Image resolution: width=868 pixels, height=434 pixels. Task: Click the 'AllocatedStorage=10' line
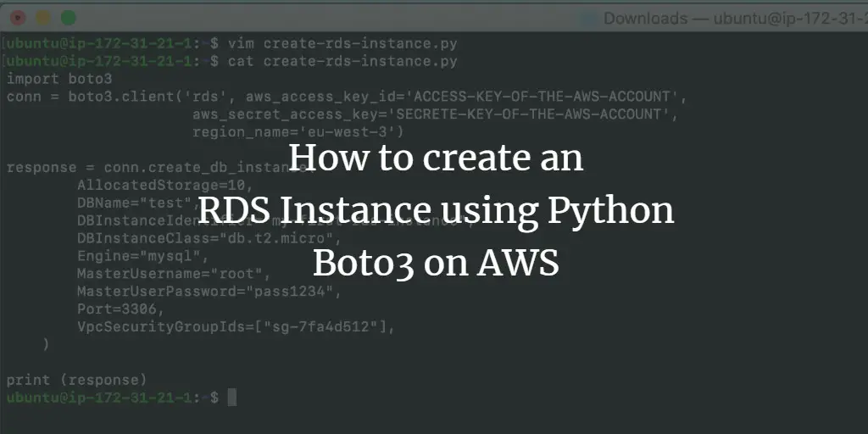pyautogui.click(x=165, y=185)
